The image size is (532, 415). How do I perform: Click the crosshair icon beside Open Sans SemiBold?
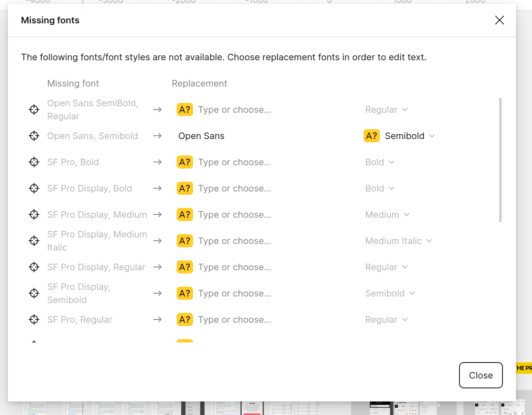click(x=34, y=109)
